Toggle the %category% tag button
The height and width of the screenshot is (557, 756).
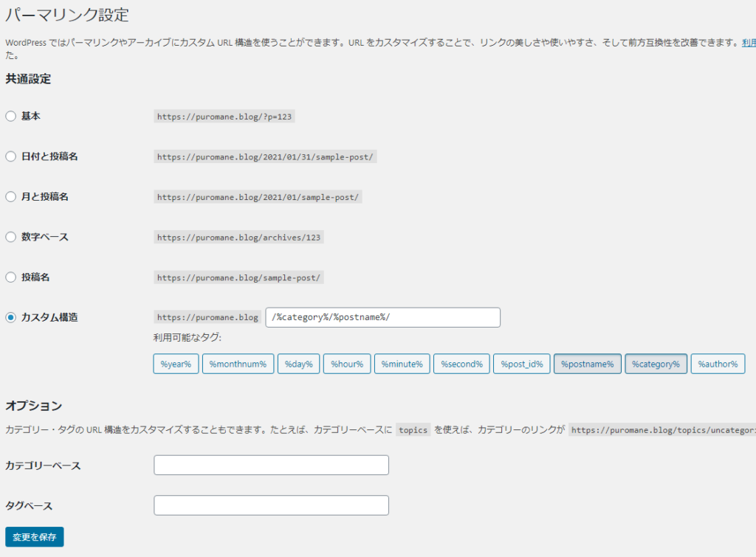point(656,364)
